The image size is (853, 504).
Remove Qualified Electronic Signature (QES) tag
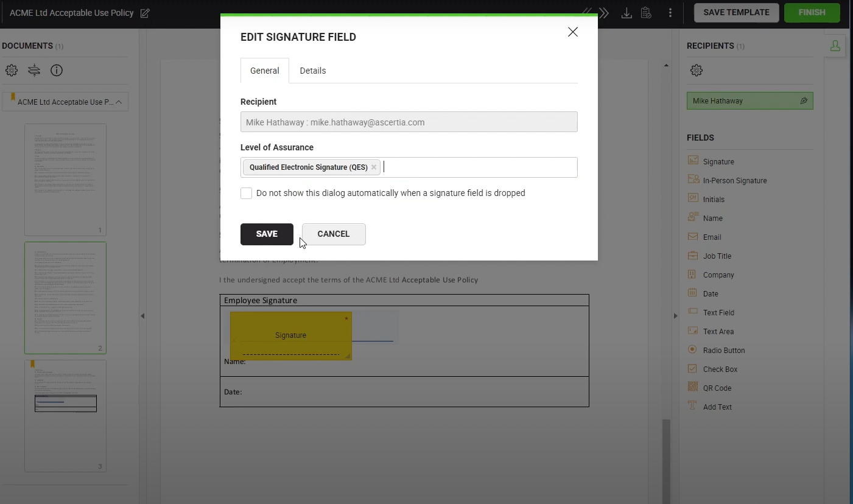(374, 167)
